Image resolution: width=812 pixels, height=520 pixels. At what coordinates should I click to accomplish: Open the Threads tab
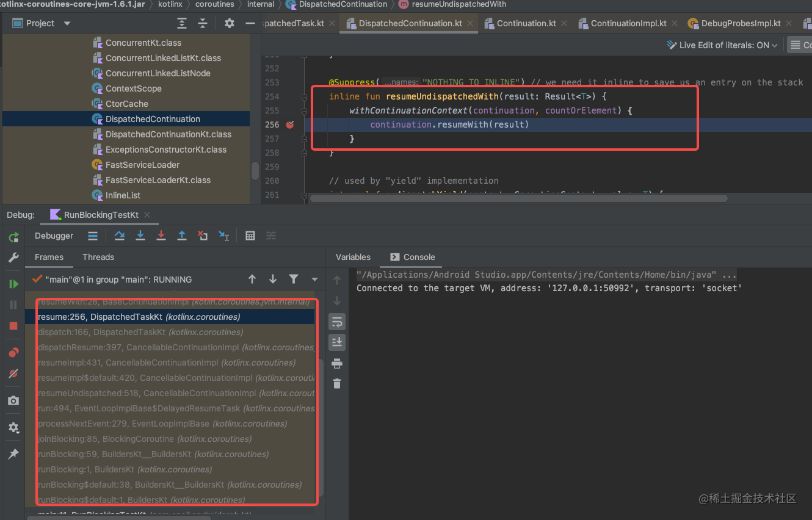pos(98,257)
